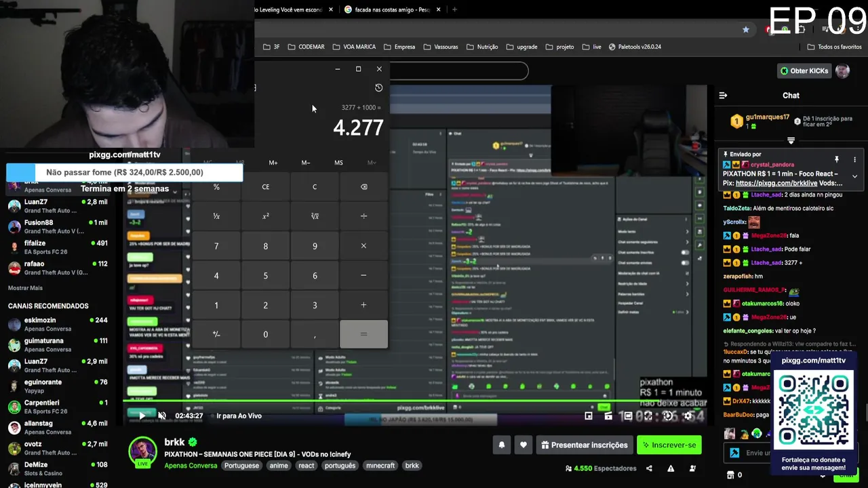The height and width of the screenshot is (488, 868).
Task: Open calculator history icon
Action: (378, 87)
